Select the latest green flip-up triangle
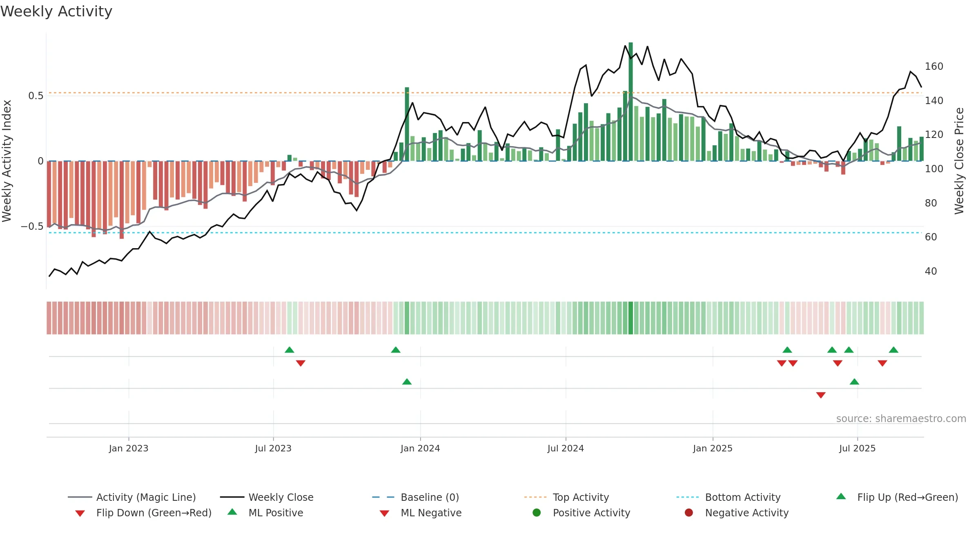 893,350
